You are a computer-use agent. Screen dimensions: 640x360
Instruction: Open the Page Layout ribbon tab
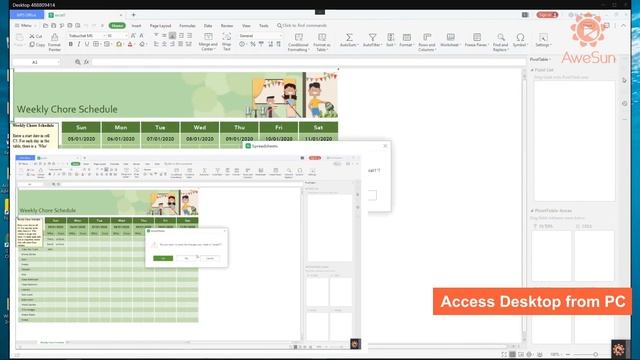(160, 26)
